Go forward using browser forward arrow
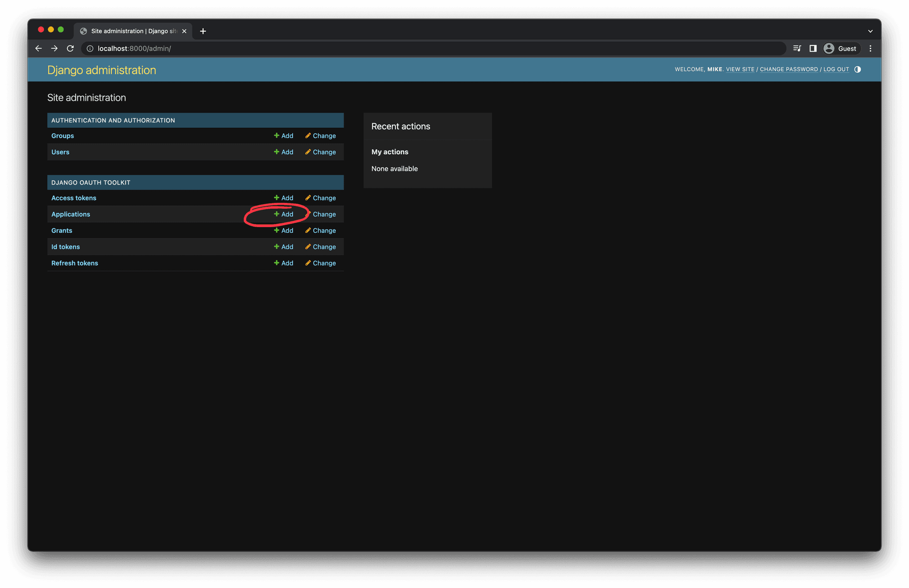 (54, 48)
